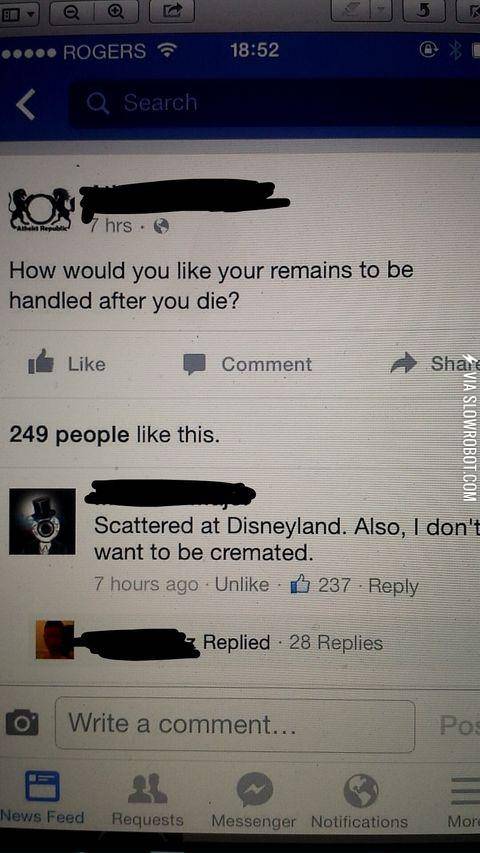View the 249 people who like this
The height and width of the screenshot is (853, 480).
pos(114,434)
